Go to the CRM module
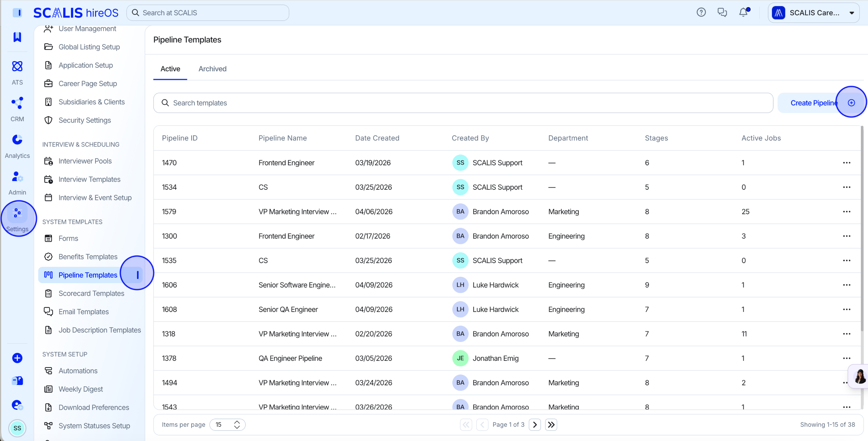The image size is (868, 441). 17,109
